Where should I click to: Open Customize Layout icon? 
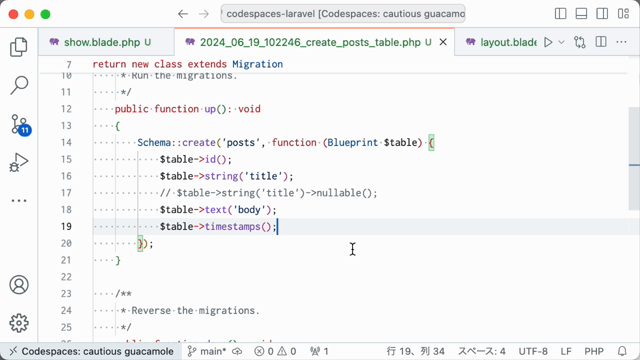(x=623, y=14)
